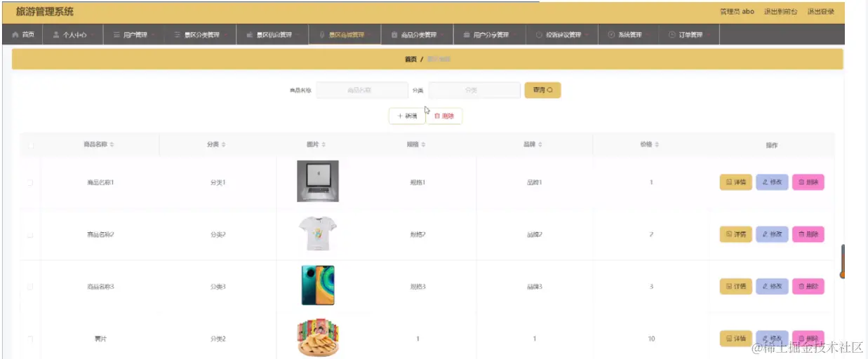
Task: Click the 商品名称3 cell
Action: [x=100, y=286]
